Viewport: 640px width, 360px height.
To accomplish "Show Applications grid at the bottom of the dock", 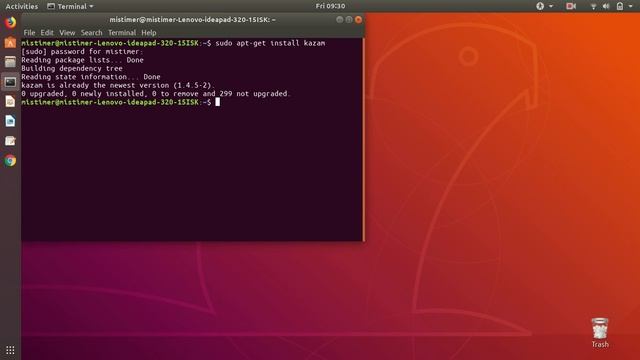I will point(10,350).
